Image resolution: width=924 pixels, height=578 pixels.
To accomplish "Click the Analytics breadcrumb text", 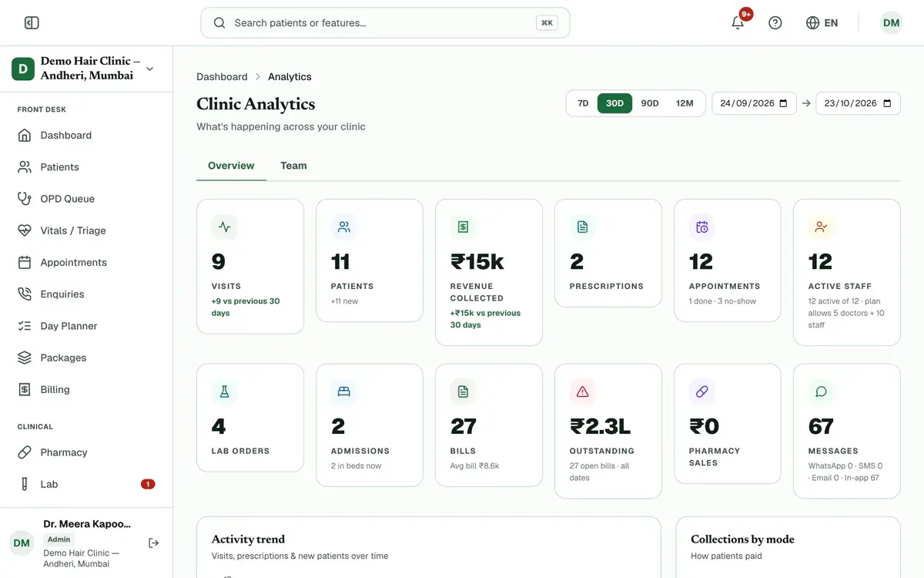I will click(x=290, y=77).
